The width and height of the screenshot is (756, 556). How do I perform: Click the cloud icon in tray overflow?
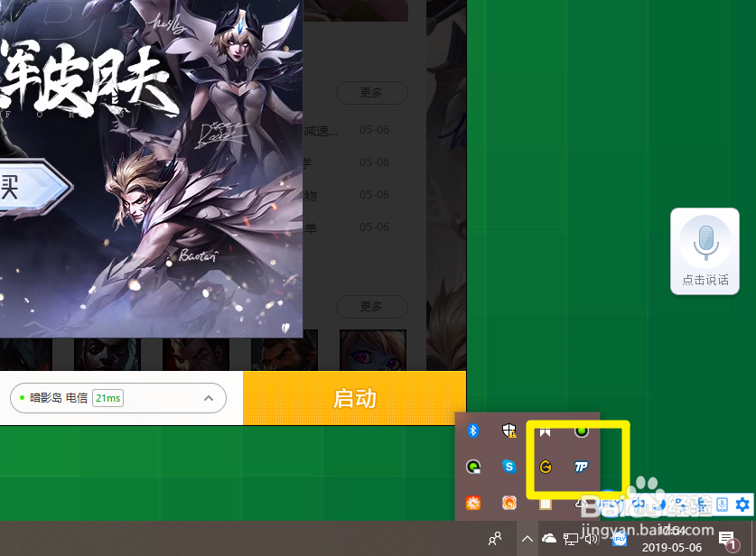[582, 504]
